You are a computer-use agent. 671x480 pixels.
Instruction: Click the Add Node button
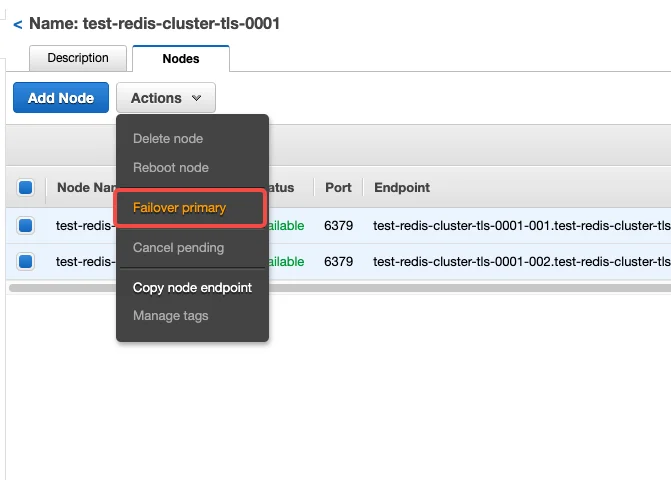pos(61,98)
